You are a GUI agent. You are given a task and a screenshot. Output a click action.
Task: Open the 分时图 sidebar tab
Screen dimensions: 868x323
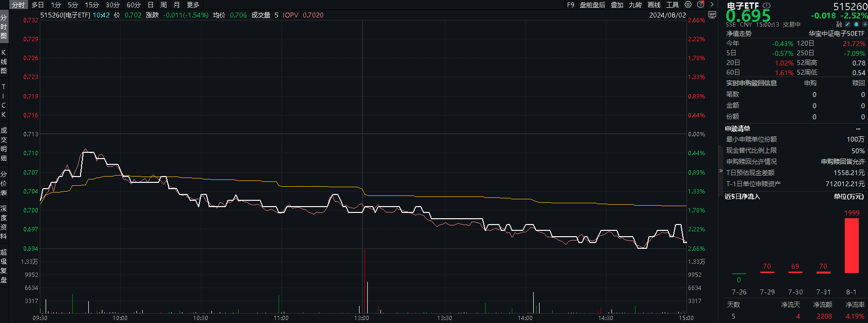point(4,27)
